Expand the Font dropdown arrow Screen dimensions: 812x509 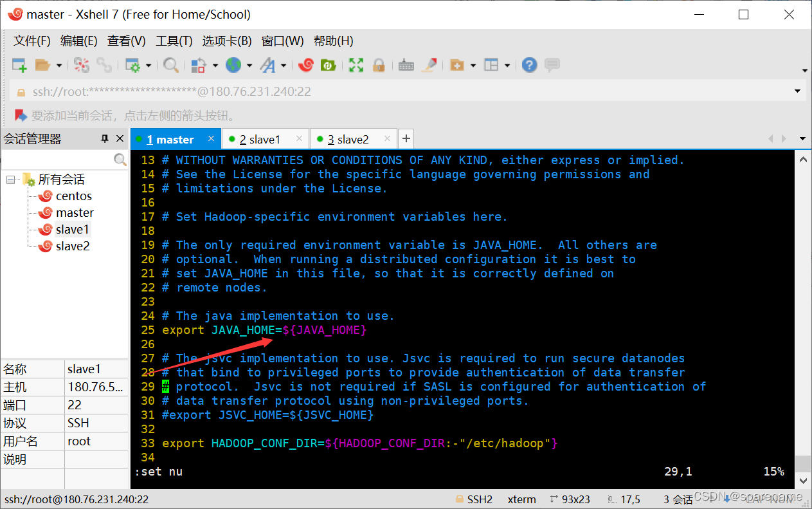coord(284,65)
